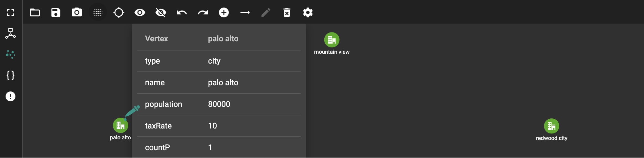This screenshot has width=644, height=158.
Task: Click the crosshair center-view icon
Action: pyautogui.click(x=119, y=12)
